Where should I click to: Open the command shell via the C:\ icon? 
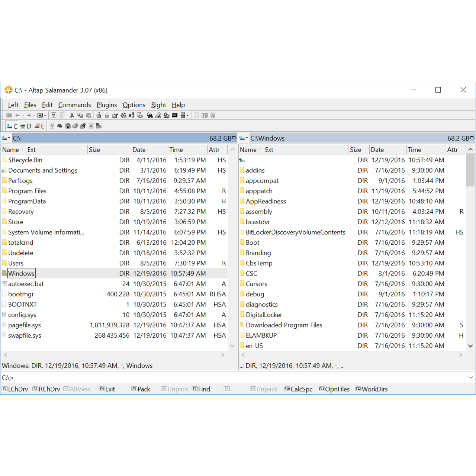pyautogui.click(x=174, y=115)
